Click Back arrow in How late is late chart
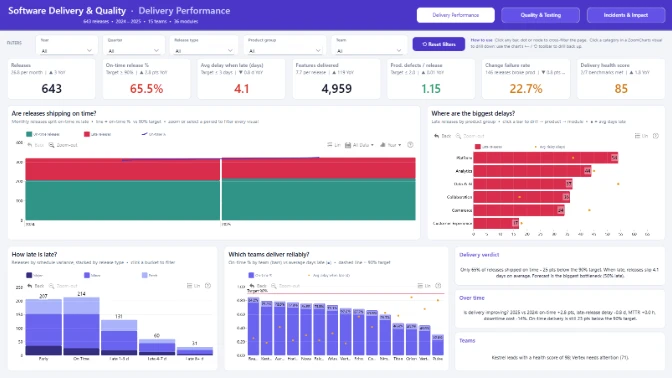 pos(36,286)
